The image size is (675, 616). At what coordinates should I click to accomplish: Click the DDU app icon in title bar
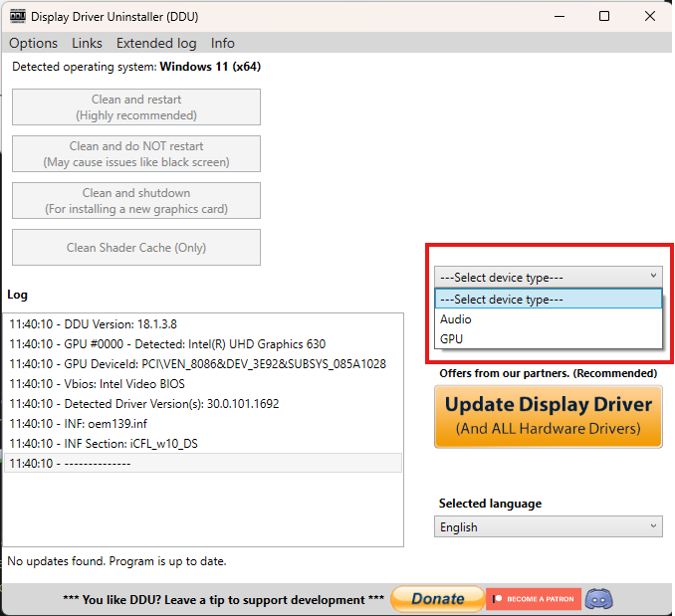(x=18, y=16)
